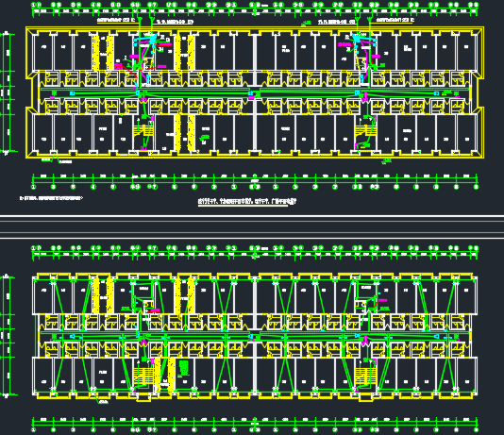Pick the green text block beside lower plan's left staircase
The width and height of the screenshot is (504, 435).
(183, 368)
